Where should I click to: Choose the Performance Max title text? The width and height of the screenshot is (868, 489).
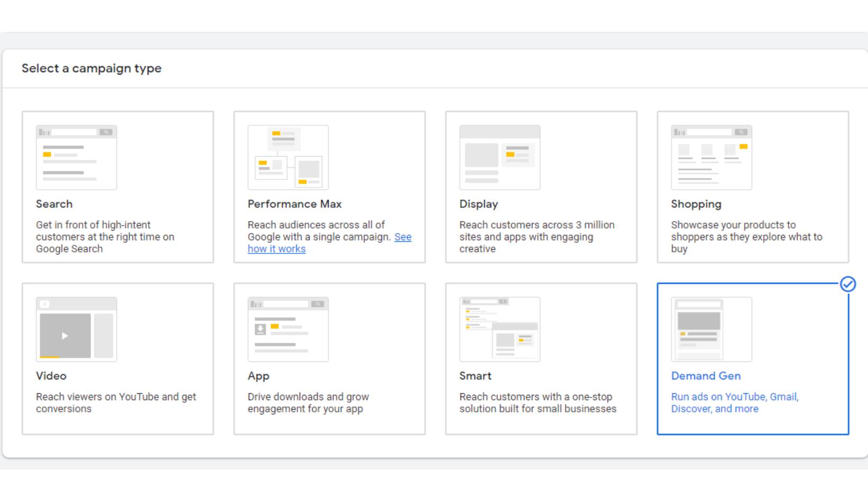pyautogui.click(x=294, y=204)
